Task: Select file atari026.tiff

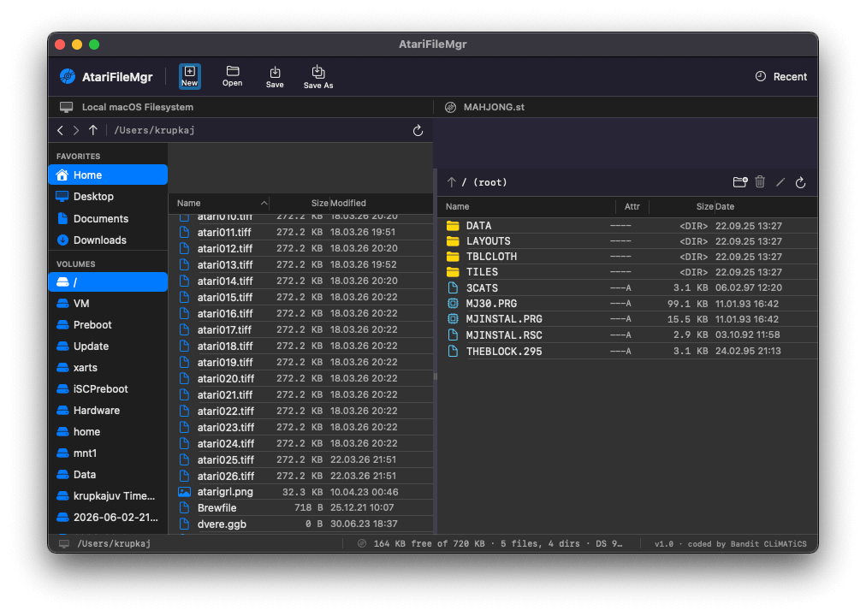Action: pyautogui.click(x=301, y=476)
